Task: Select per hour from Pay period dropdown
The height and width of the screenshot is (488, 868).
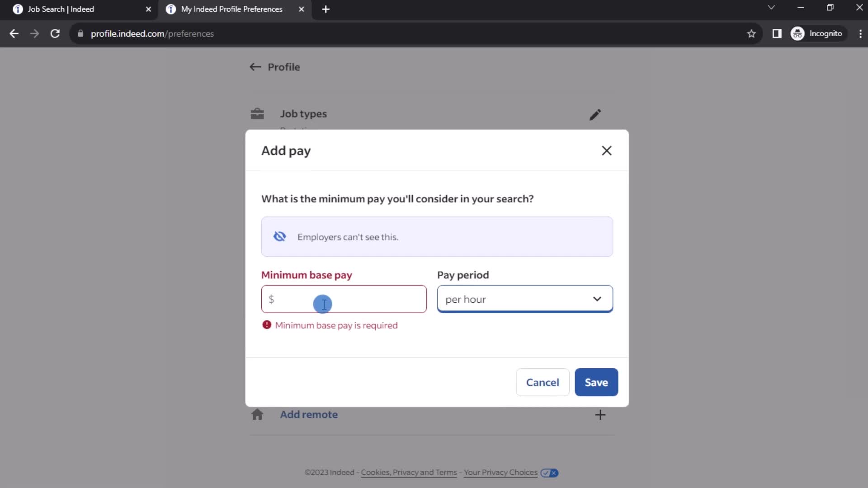Action: point(526,299)
